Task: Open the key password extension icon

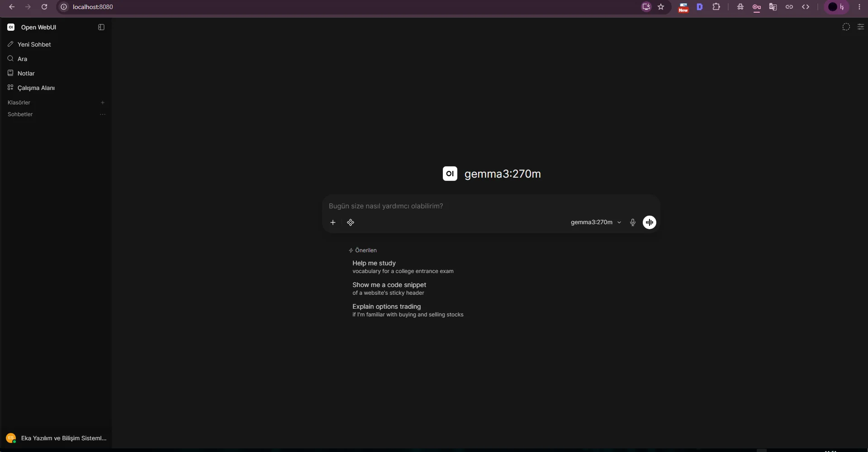Action: point(757,7)
